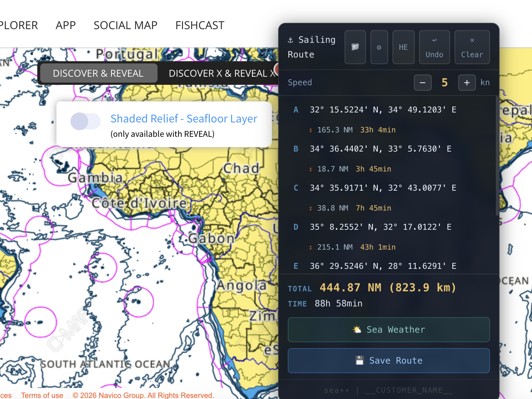Open Sea Weather forecast
The height and width of the screenshot is (399, 532).
[388, 330]
